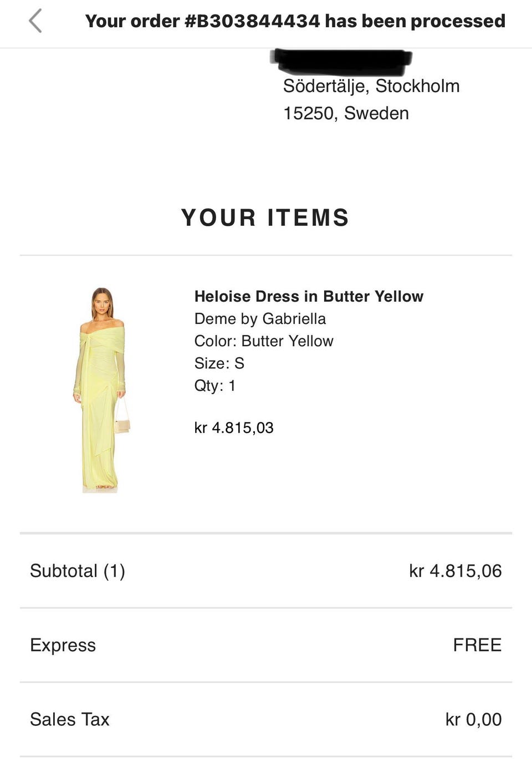Select the Sales Tax row label

point(70,719)
